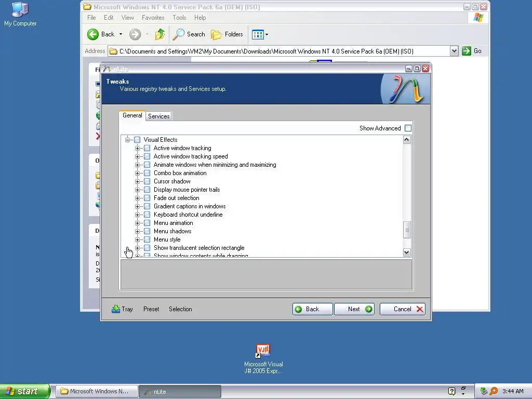Open the Views dropdown arrow

[267, 34]
